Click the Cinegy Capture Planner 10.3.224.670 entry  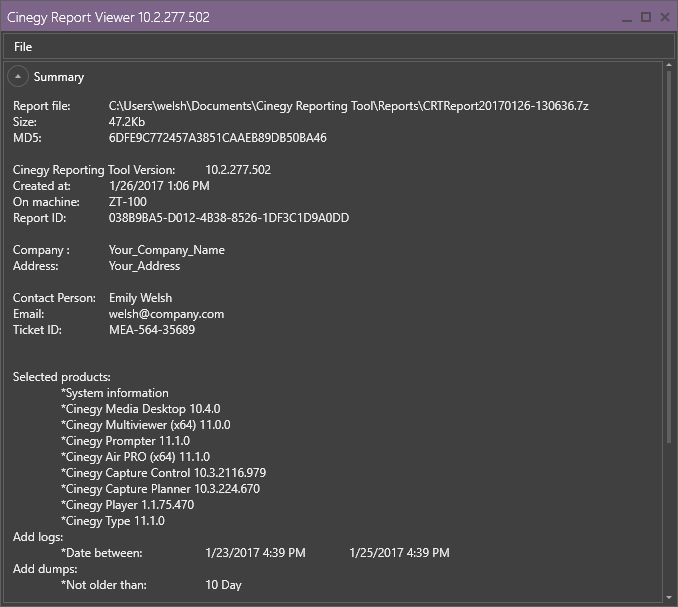(160, 489)
